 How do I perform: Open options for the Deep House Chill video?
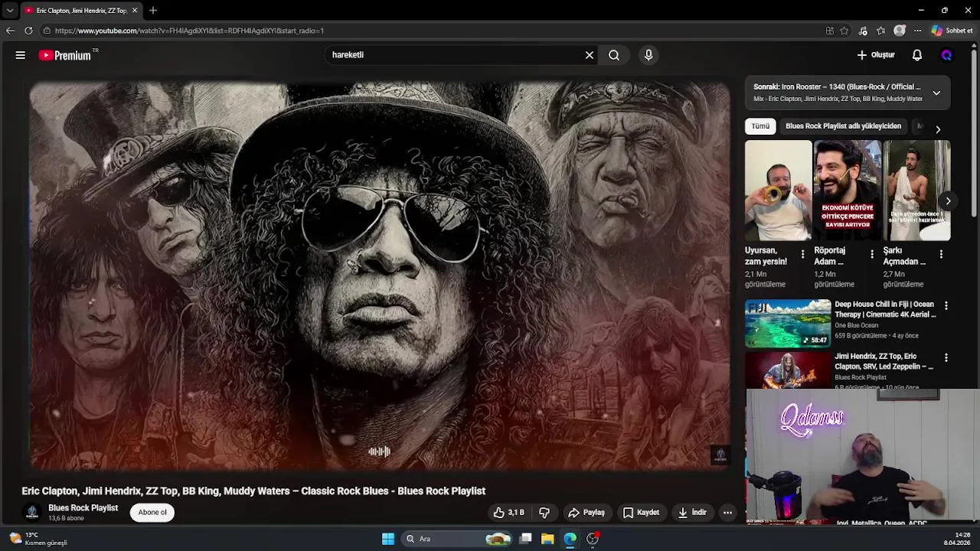tap(946, 305)
